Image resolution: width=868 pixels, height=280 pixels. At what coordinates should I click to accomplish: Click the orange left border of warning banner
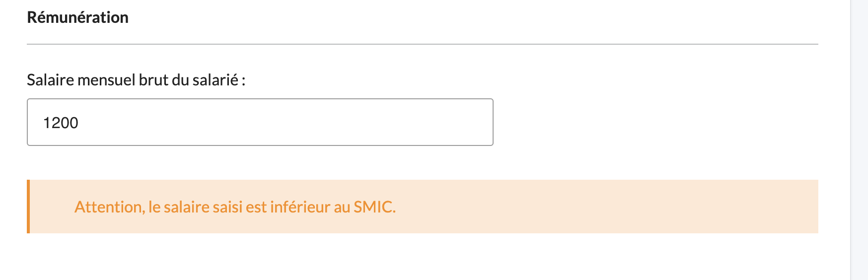pos(28,207)
